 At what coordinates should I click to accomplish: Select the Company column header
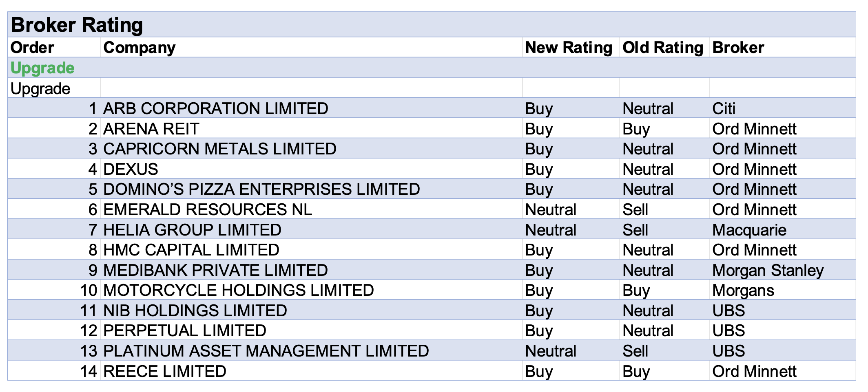139,48
